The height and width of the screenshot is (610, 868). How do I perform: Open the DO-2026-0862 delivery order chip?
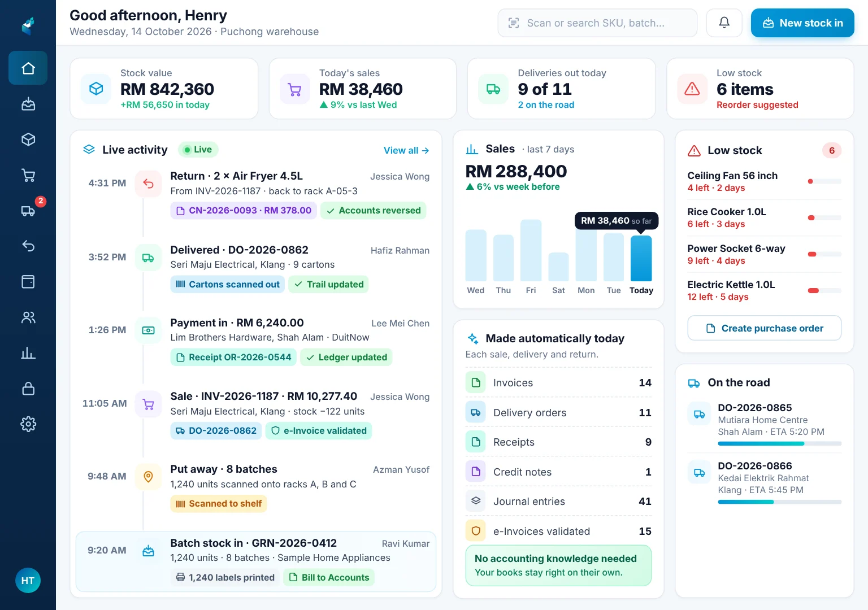point(216,431)
